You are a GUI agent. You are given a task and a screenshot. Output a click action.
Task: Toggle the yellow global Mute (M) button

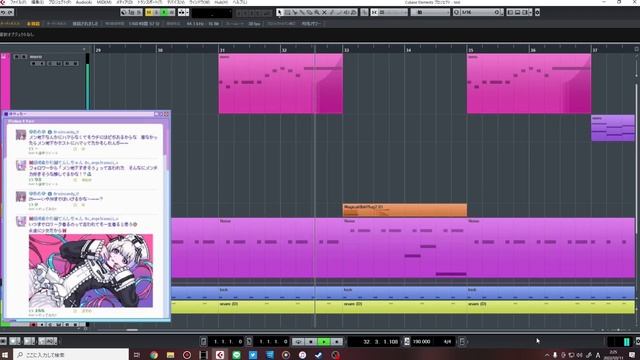coord(149,13)
